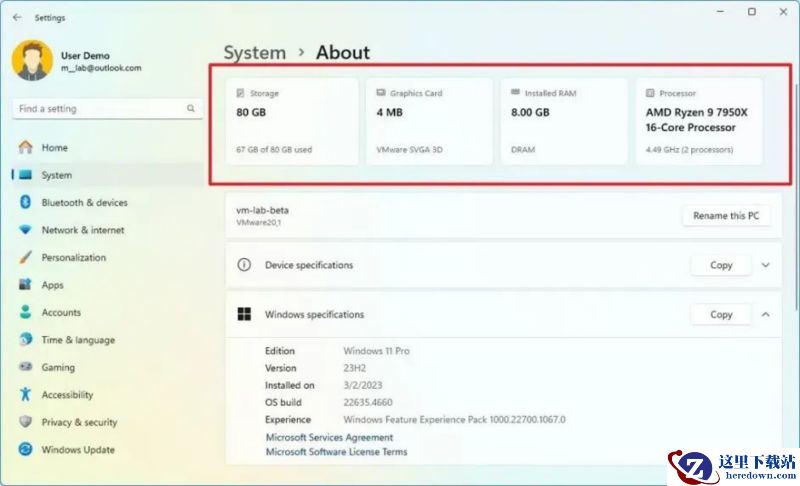Screen dimensions: 800x486
Task: Click the Device specifications row label
Action: point(309,265)
